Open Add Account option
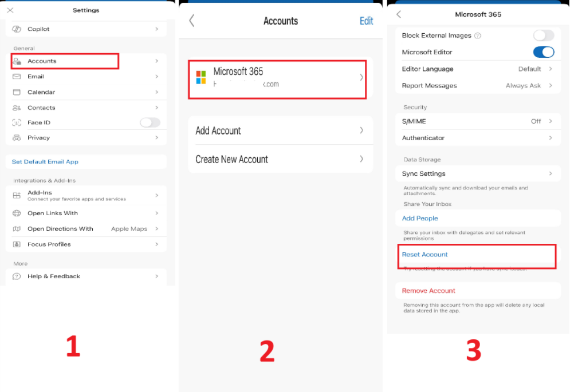Image resolution: width=574 pixels, height=392 pixels. 280,130
